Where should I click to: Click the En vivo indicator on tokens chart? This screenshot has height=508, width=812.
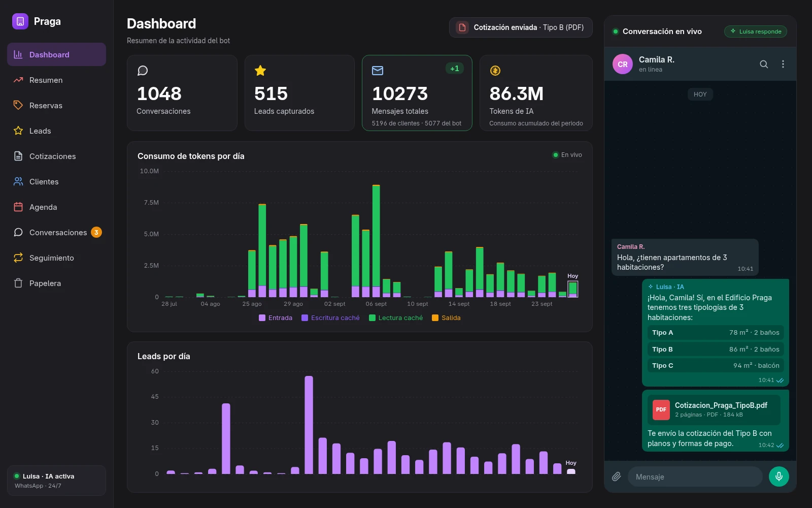[x=567, y=155]
